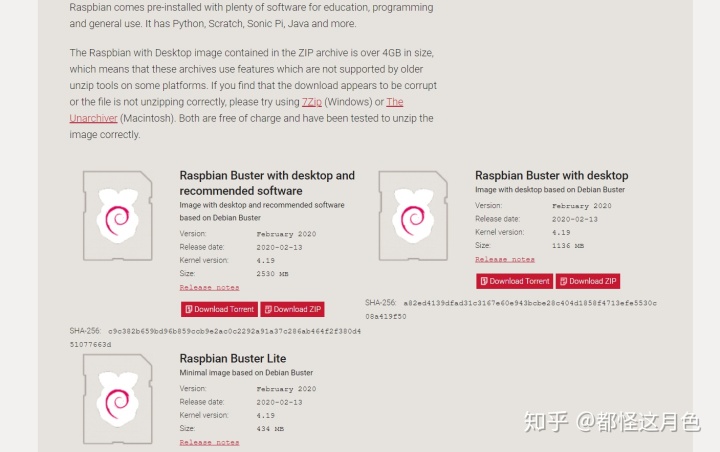Viewport: 720px width, 452px height.
Task: Select heading Raspbian Buster Lite
Action: tap(233, 358)
